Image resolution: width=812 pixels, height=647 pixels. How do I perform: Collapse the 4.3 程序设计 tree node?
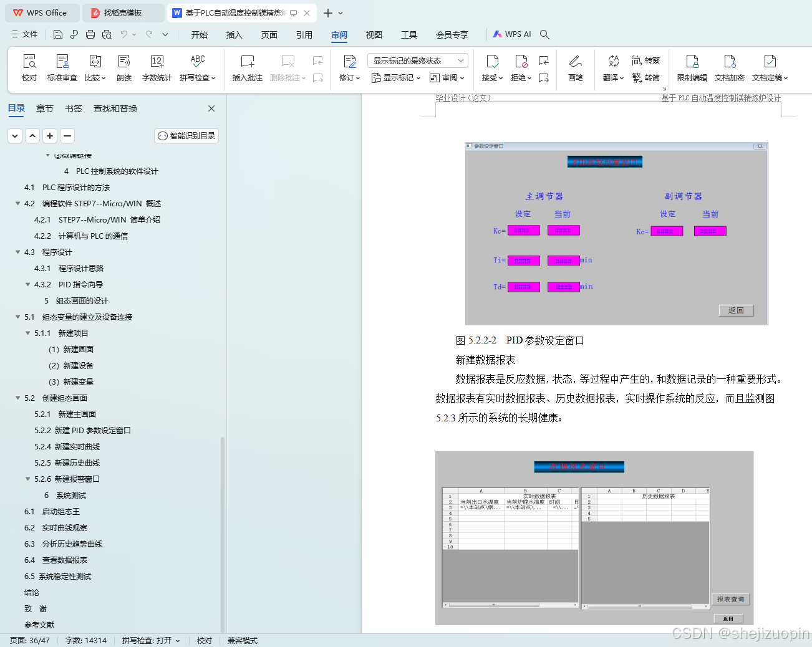pyautogui.click(x=17, y=252)
